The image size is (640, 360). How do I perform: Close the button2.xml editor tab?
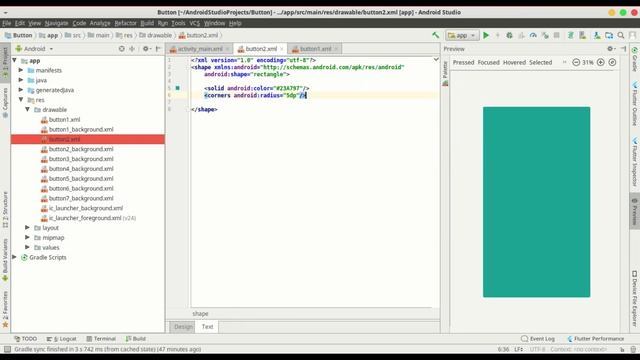pyautogui.click(x=282, y=49)
